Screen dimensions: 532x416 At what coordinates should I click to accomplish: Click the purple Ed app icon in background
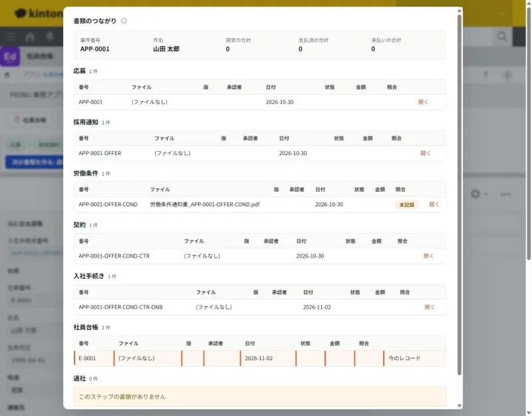pyautogui.click(x=10, y=57)
